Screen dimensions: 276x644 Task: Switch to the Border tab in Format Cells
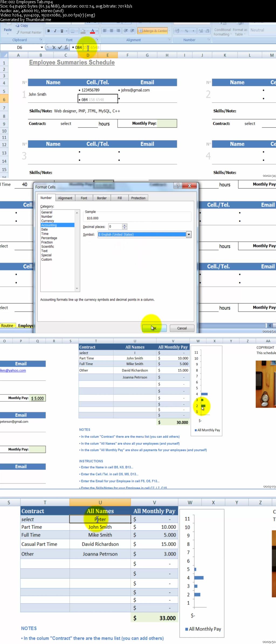pyautogui.click(x=102, y=198)
